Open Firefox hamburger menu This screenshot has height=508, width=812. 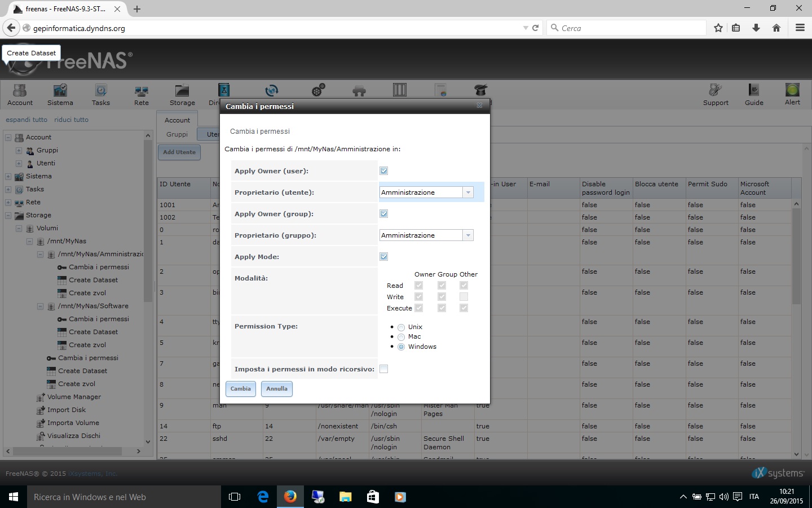[x=800, y=28]
